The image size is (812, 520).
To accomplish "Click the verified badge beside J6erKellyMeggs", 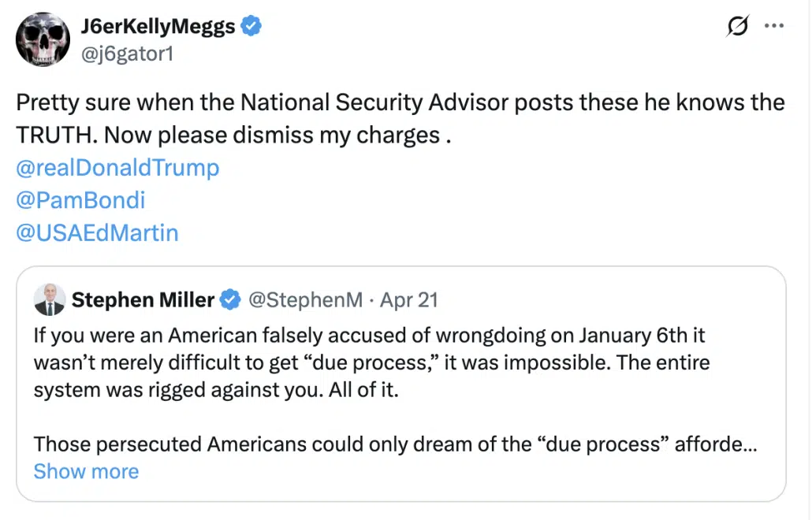I will click(251, 27).
